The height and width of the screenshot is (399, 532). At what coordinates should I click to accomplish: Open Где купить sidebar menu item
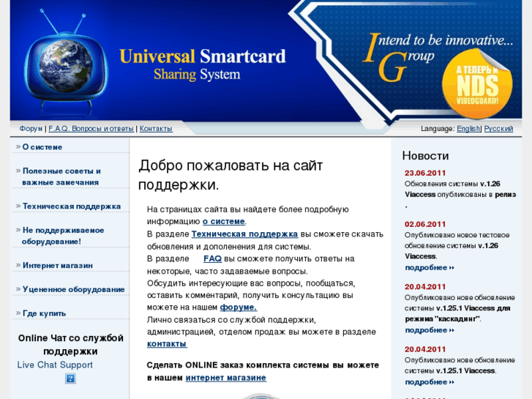44,313
